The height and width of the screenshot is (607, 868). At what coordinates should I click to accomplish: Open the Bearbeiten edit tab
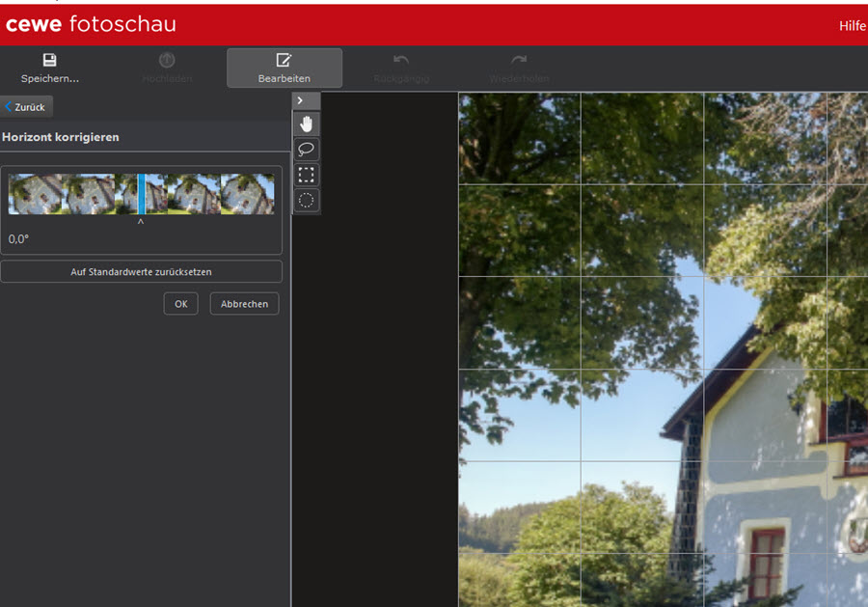tap(284, 69)
